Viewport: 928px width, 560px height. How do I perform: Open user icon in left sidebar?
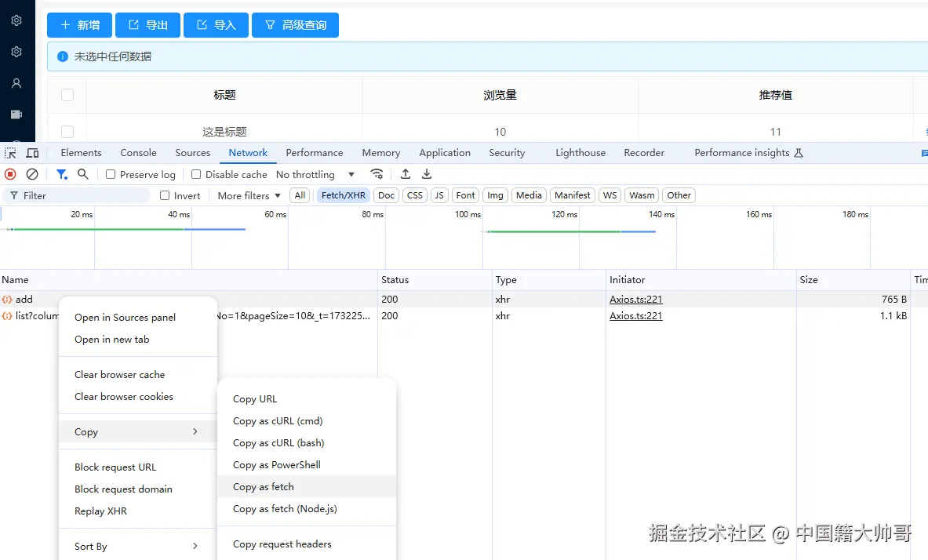click(16, 83)
